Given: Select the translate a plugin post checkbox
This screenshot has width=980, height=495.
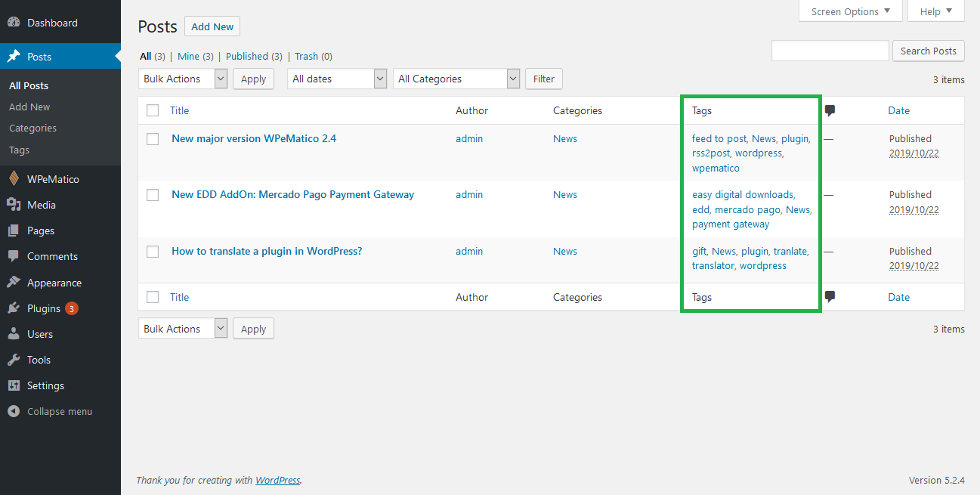Looking at the screenshot, I should (x=153, y=252).
